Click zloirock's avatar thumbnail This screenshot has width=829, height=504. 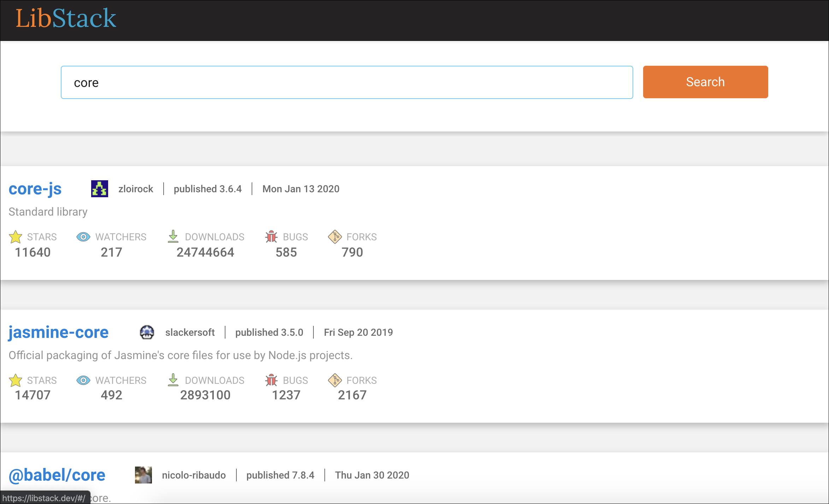coord(99,189)
